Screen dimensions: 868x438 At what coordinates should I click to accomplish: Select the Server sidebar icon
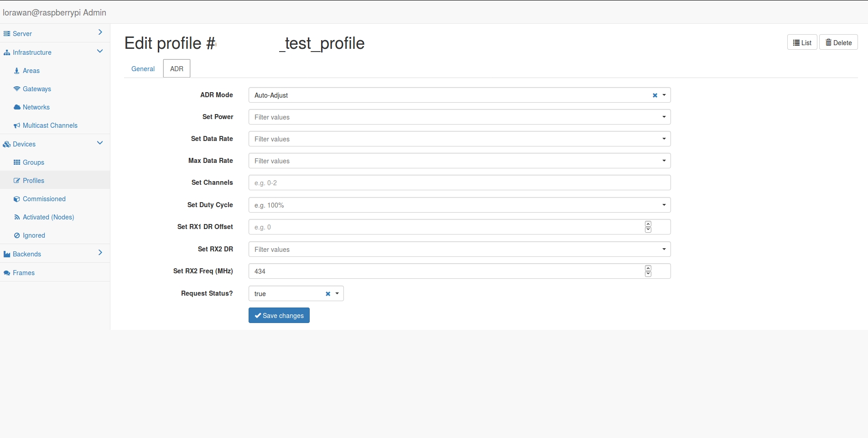tap(6, 33)
